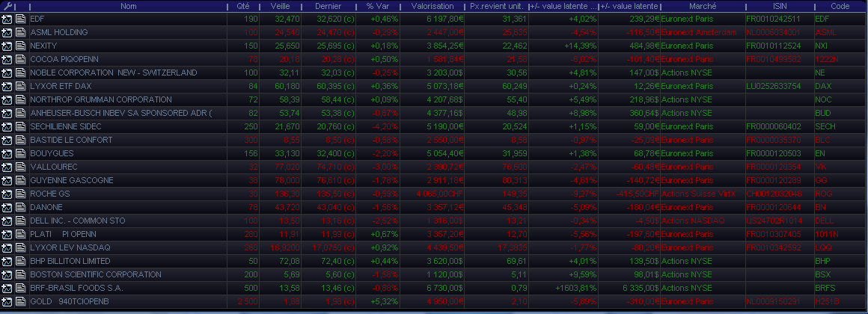Show chart for ANHEUSER-BUSCH INBEV row

[7, 113]
